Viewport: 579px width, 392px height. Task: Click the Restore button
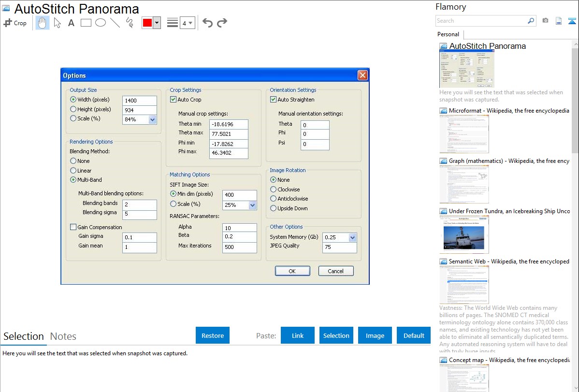[213, 335]
